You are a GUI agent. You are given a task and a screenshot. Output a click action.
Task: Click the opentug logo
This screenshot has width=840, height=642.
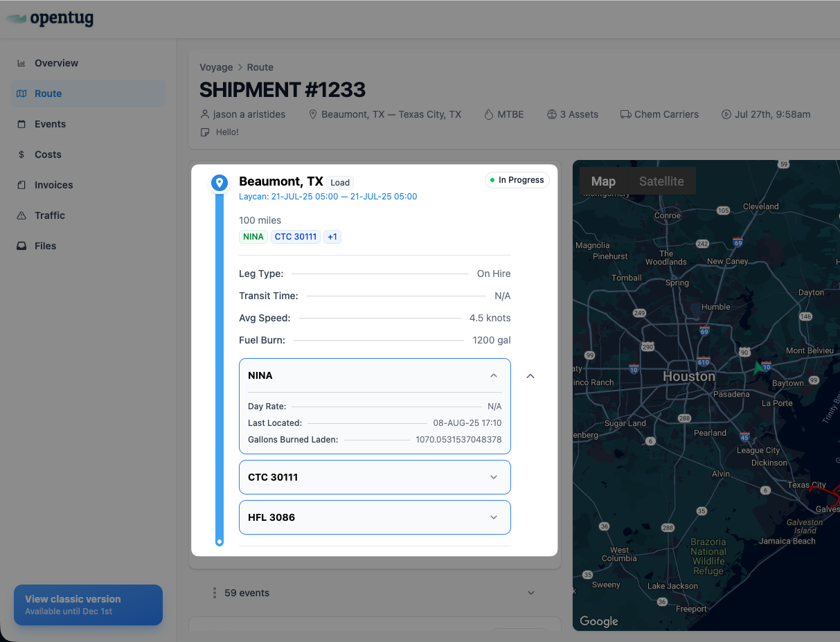(50, 19)
